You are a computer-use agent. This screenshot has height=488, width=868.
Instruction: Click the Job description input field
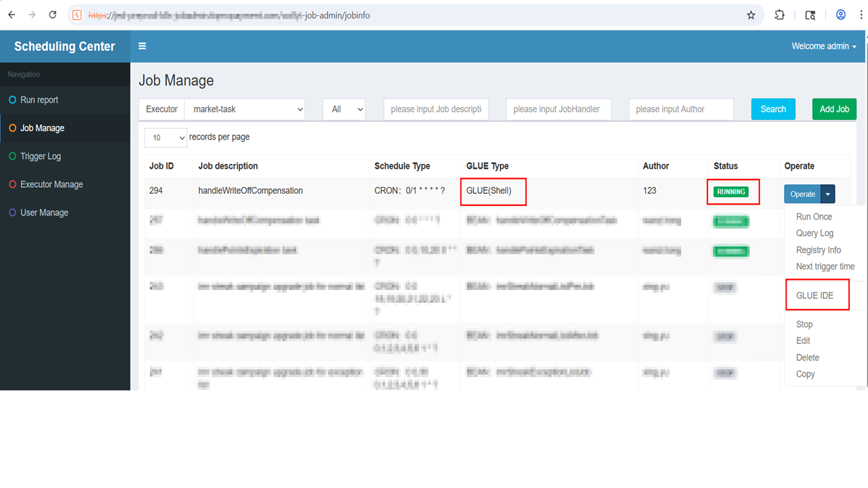pos(436,109)
